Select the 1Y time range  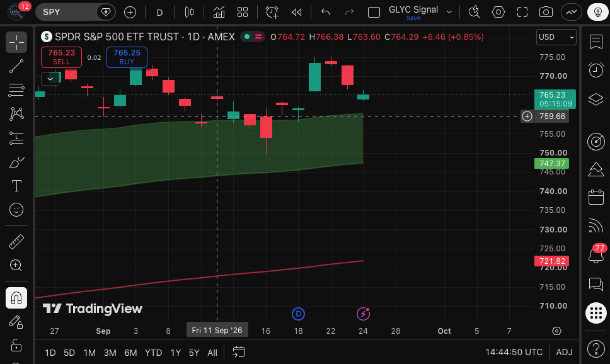coord(175,352)
